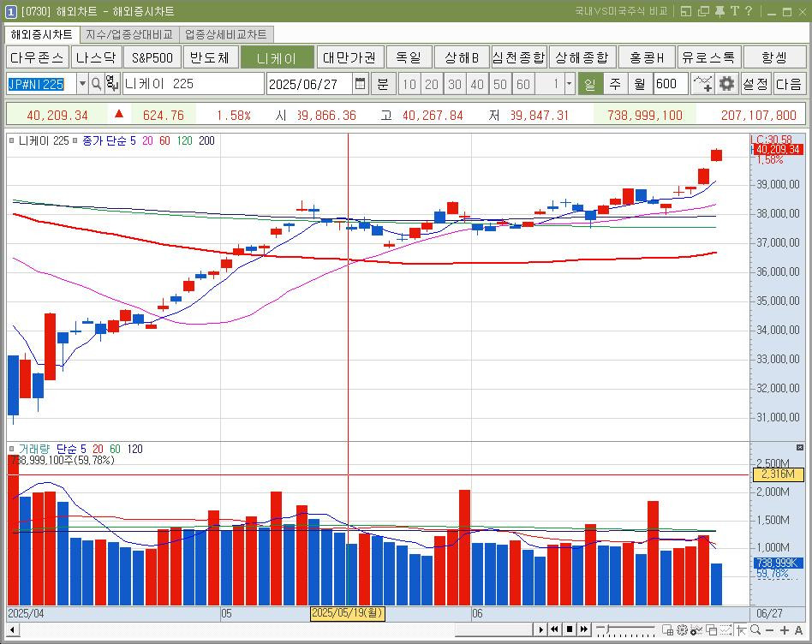Select the 20 minute interval button
The height and width of the screenshot is (644, 812).
[x=432, y=84]
